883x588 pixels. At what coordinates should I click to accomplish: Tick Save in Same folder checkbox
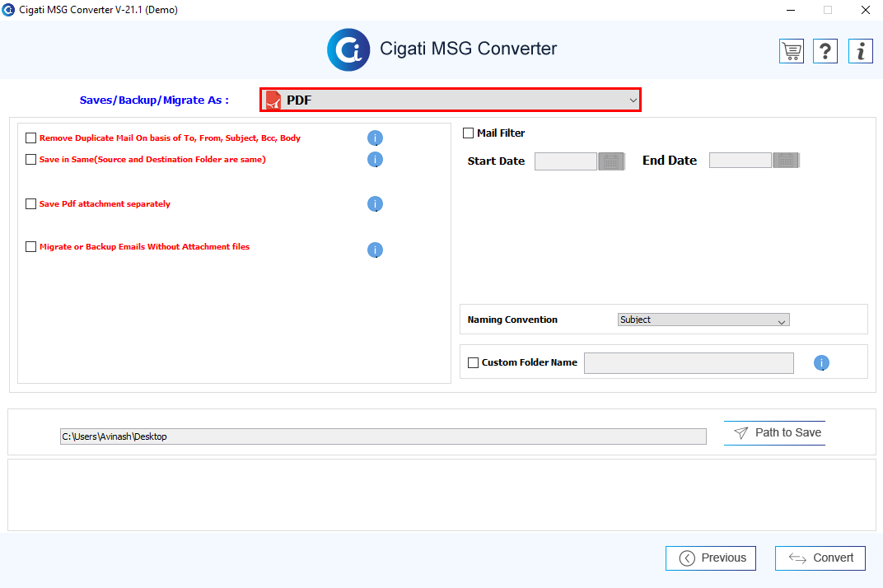pyautogui.click(x=31, y=160)
